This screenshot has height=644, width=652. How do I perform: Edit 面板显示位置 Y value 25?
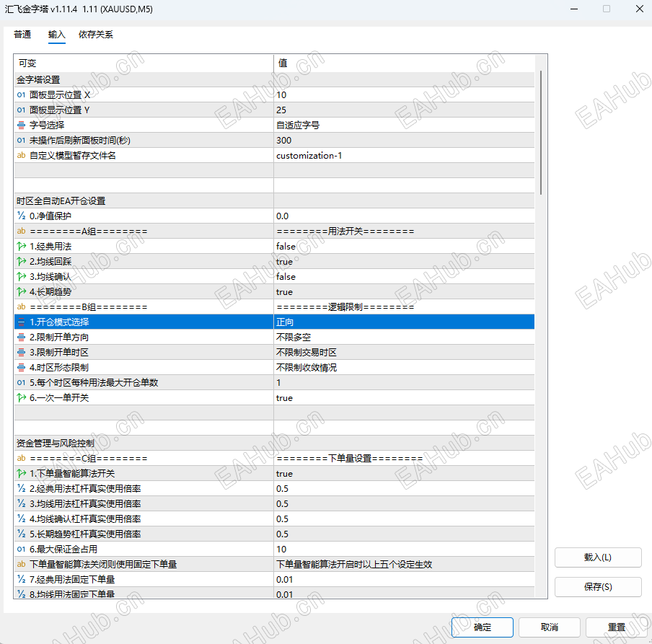click(x=404, y=110)
